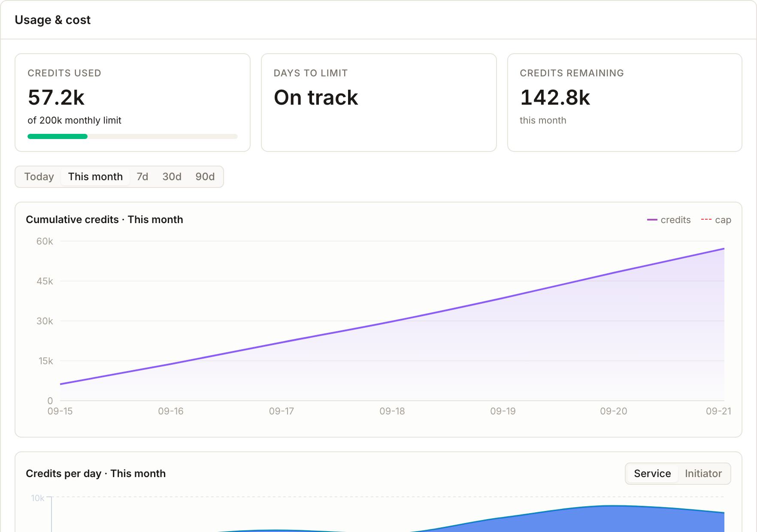Click the 09-20 x-axis date label
The image size is (757, 532).
614,411
